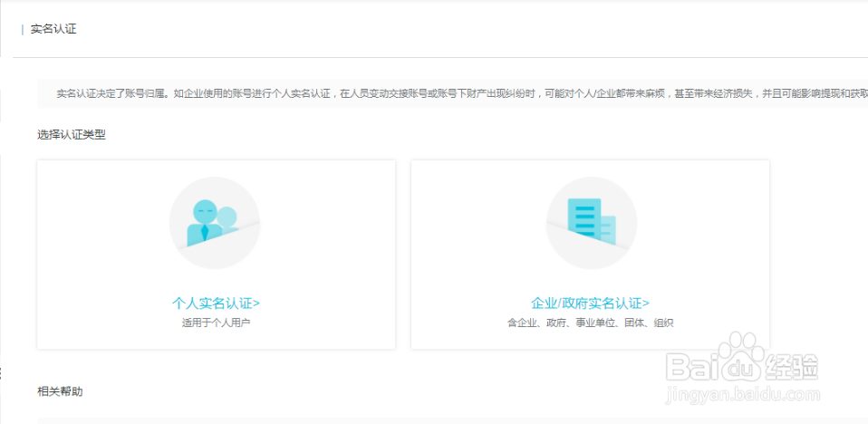This screenshot has height=424, width=868.
Task: Click the 实名认证 page heading
Action: point(53,29)
